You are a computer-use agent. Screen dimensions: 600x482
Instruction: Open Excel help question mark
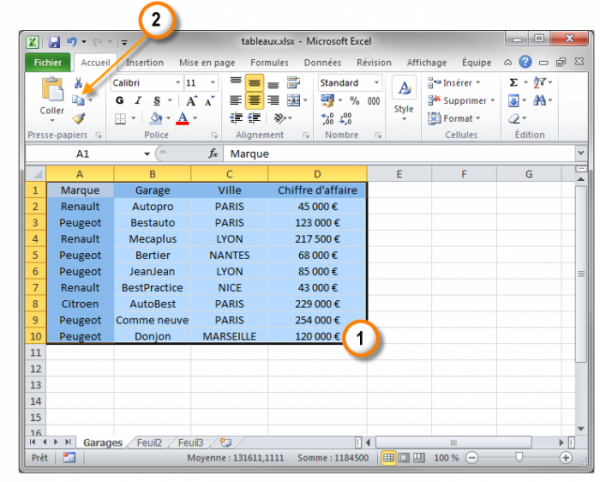pyautogui.click(x=525, y=62)
